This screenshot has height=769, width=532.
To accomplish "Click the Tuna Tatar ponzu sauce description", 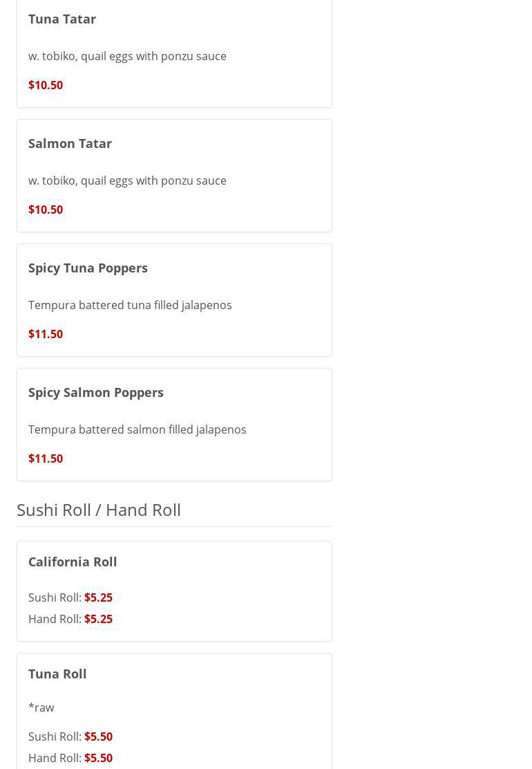I will click(x=127, y=56).
